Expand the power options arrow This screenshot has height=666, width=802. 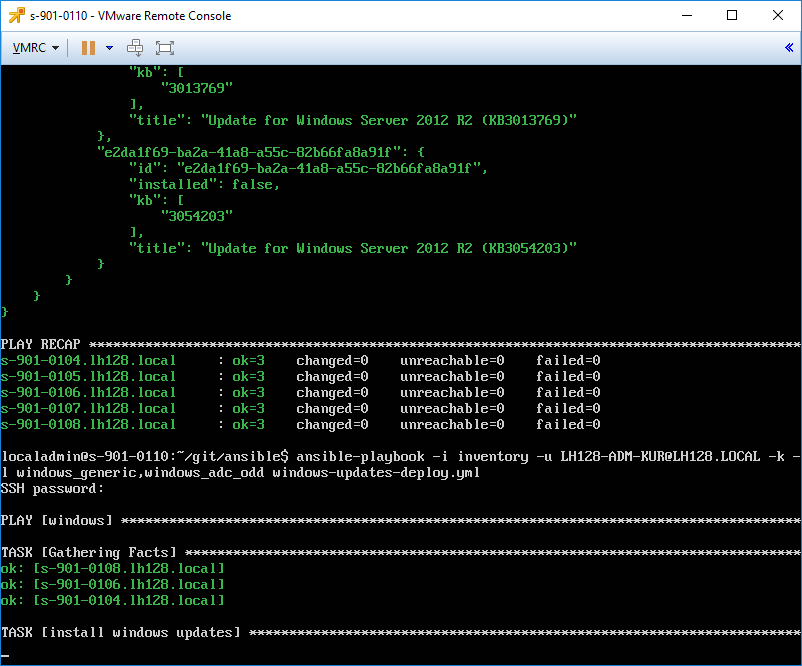[109, 48]
